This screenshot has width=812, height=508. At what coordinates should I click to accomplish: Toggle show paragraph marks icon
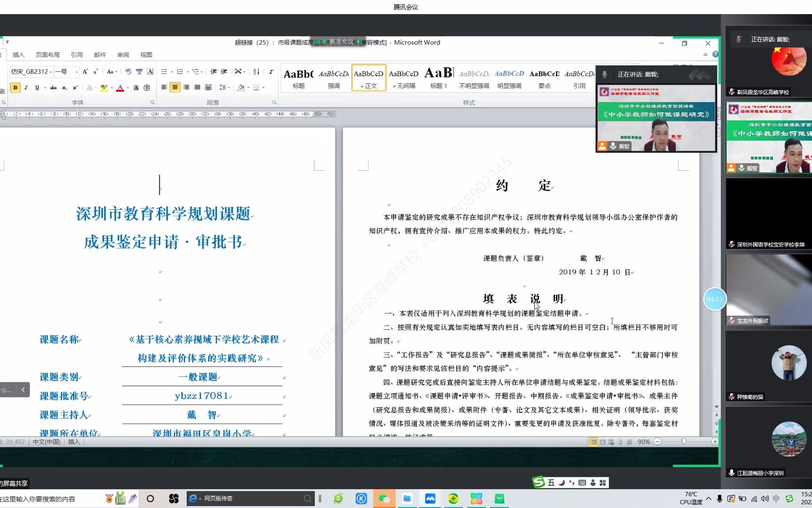[271, 71]
